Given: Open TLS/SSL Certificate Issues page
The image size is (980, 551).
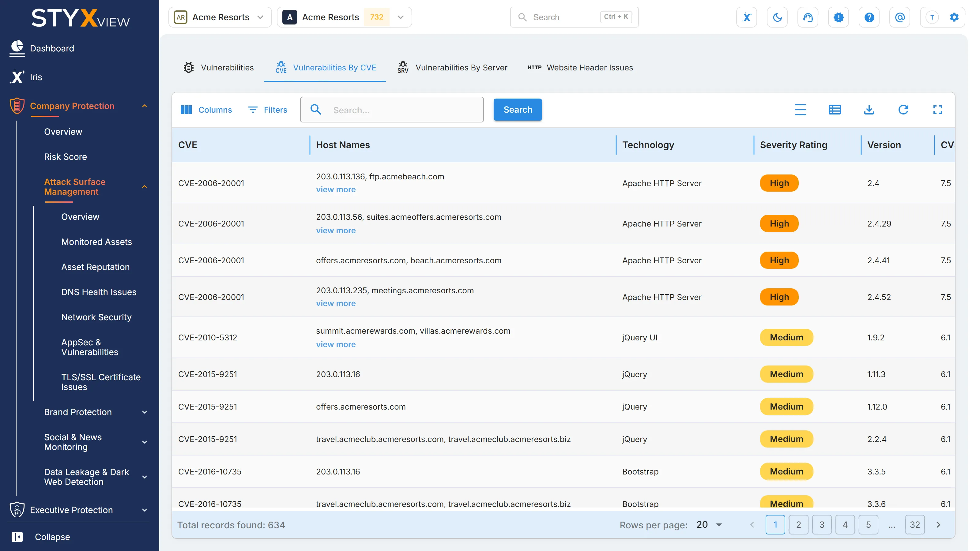Looking at the screenshot, I should pos(101,382).
